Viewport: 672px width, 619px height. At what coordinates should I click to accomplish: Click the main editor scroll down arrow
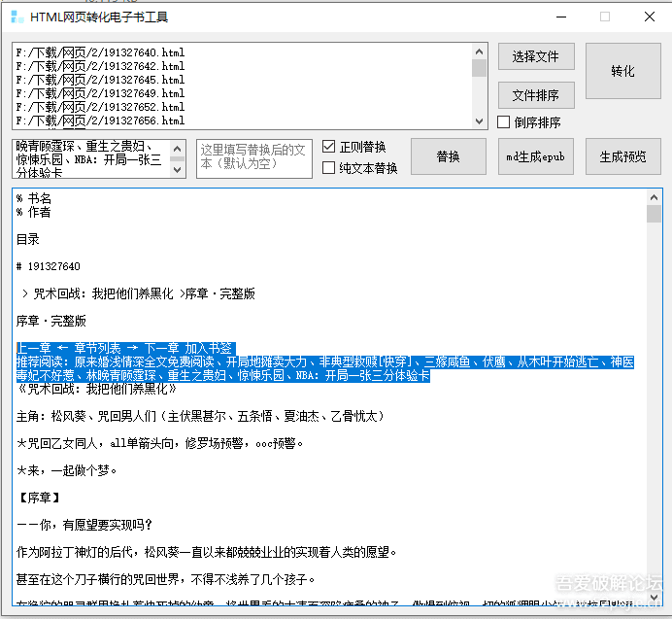(x=654, y=597)
